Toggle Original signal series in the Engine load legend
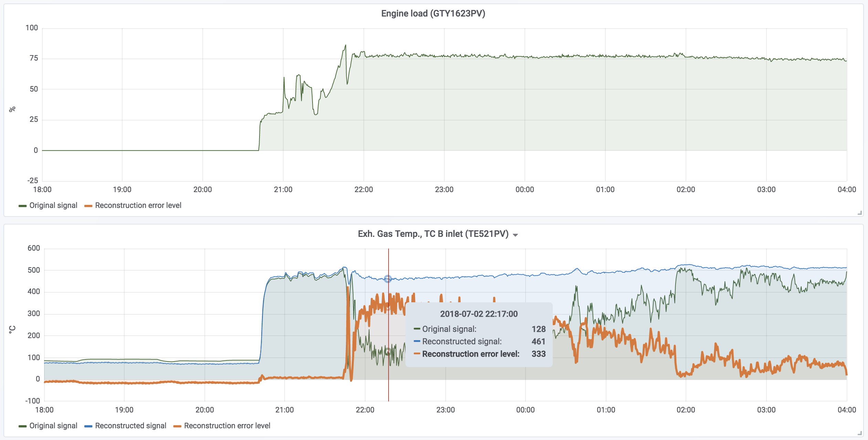This screenshot has width=868, height=440. [x=53, y=206]
